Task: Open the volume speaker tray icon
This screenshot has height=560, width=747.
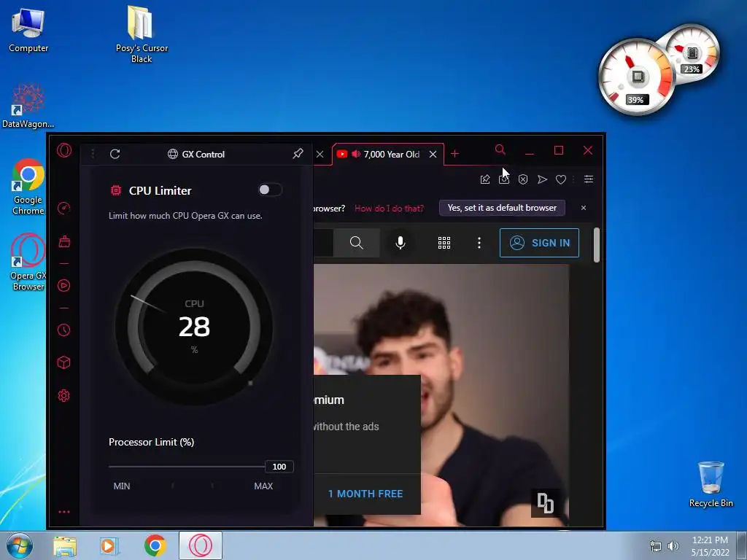Action: click(673, 545)
